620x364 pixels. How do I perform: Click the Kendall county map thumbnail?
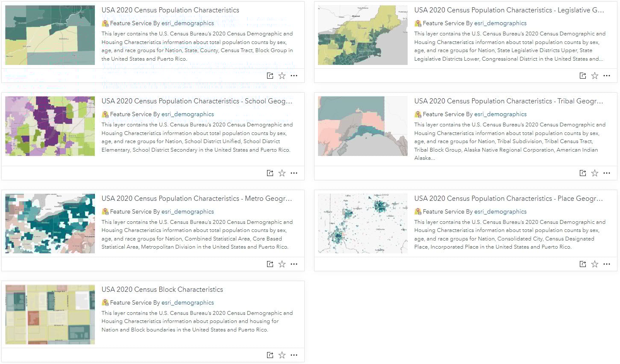click(50, 35)
